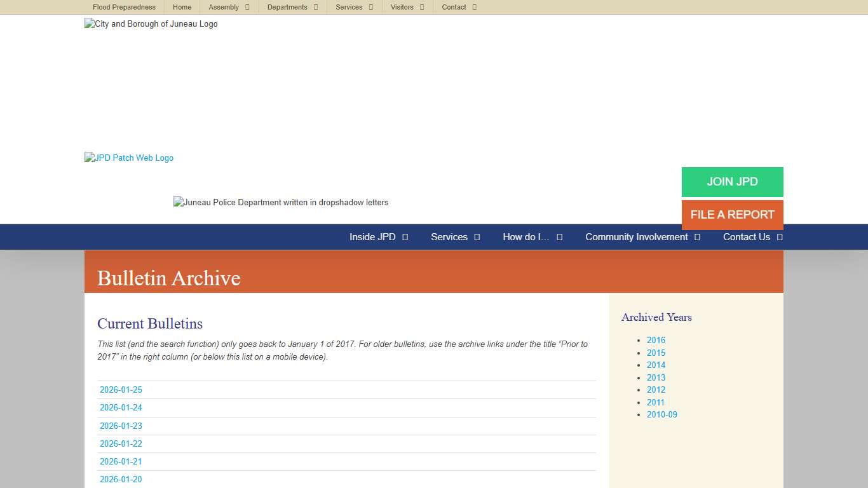Viewport: 868px width, 488px height.
Task: Click the City and Borough of Juneau logo
Action: [151, 24]
